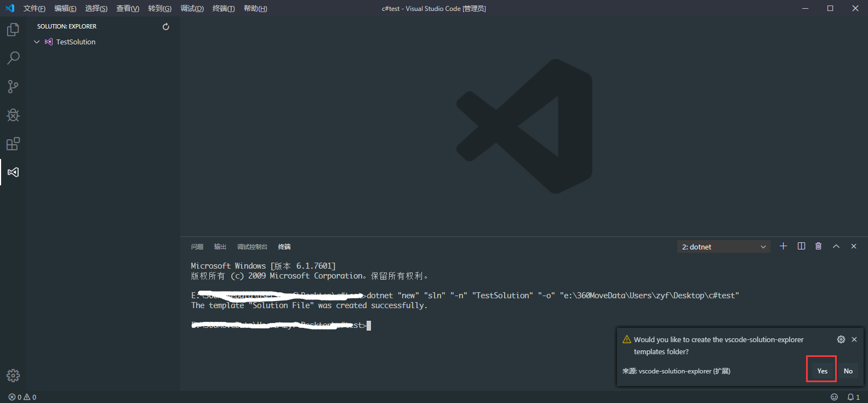Click the 'Solution File was created successfully' line
Screen dimensions: 868x403
click(x=309, y=305)
